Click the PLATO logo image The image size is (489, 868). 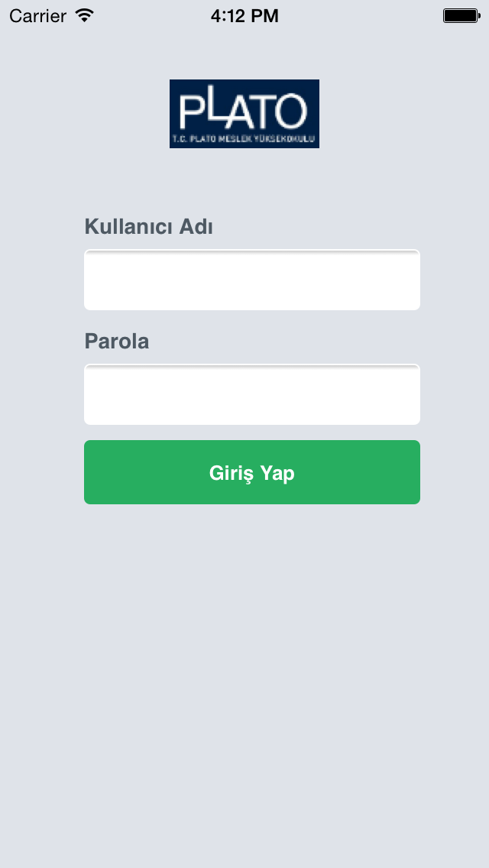[244, 114]
